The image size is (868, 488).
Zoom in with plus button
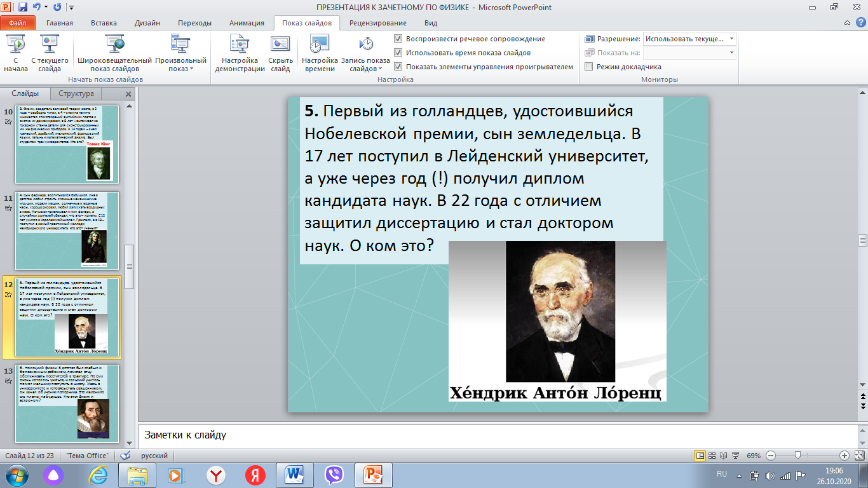point(844,456)
